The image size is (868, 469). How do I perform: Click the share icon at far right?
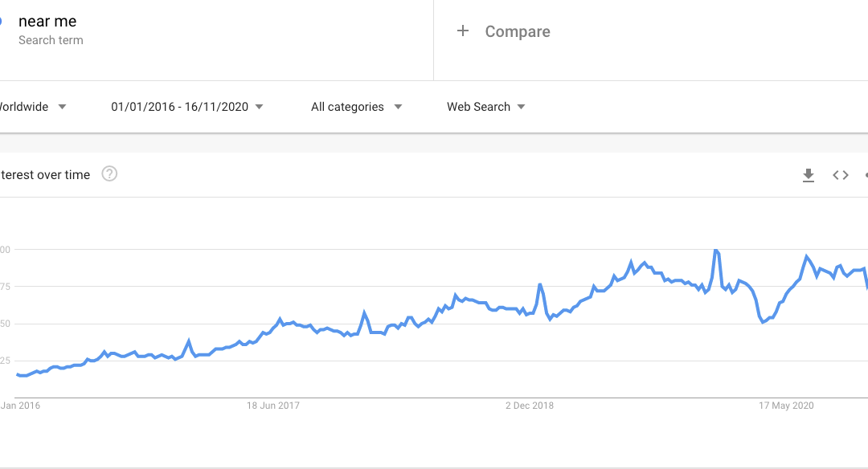pyautogui.click(x=866, y=174)
